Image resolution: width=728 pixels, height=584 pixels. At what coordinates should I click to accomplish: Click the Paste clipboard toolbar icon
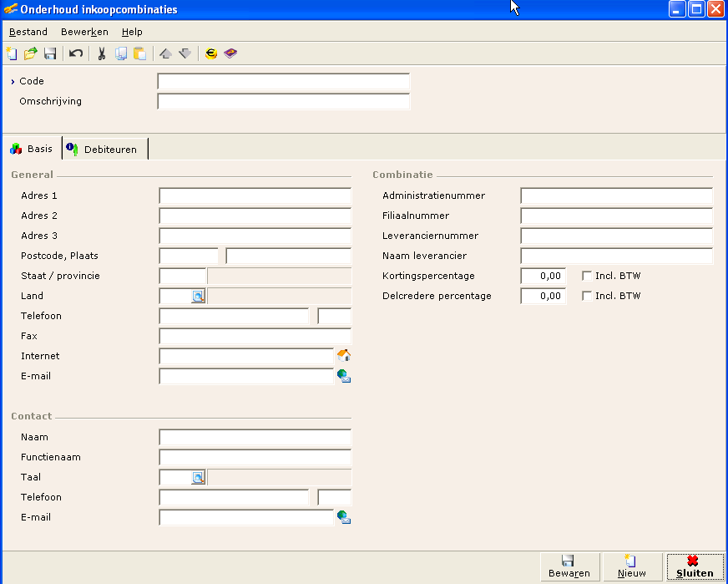pyautogui.click(x=140, y=53)
